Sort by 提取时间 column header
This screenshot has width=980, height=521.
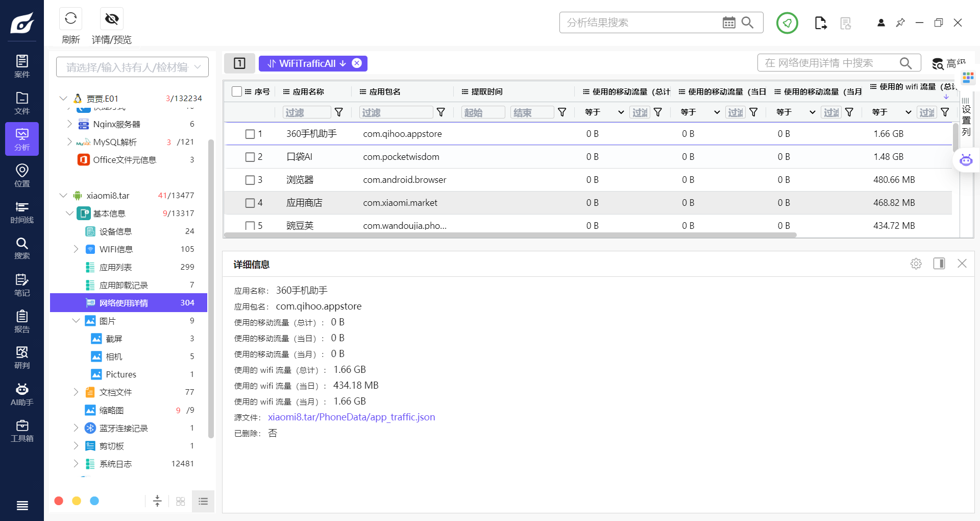coord(487,91)
